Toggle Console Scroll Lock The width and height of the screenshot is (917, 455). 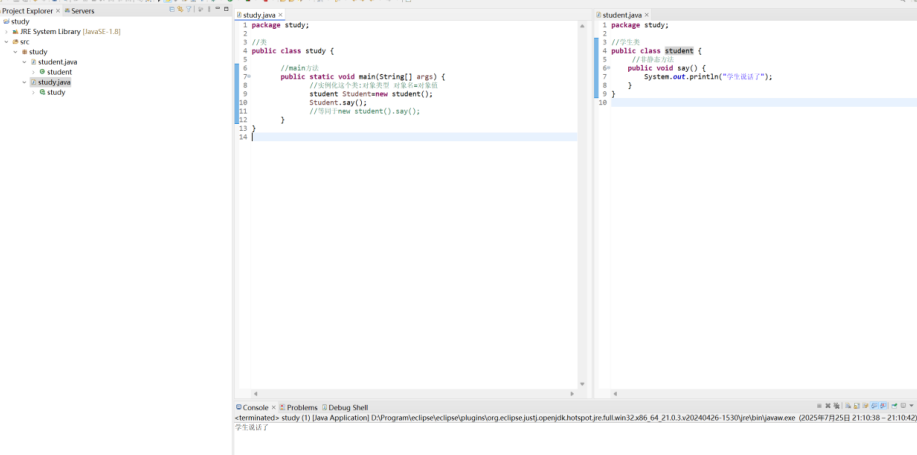[857, 405]
